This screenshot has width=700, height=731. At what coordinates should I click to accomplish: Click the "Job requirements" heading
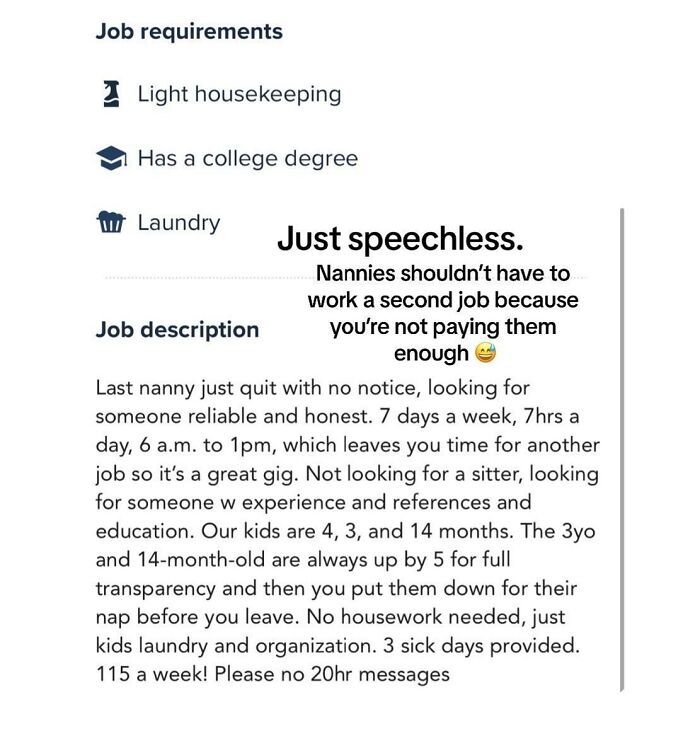(x=189, y=31)
